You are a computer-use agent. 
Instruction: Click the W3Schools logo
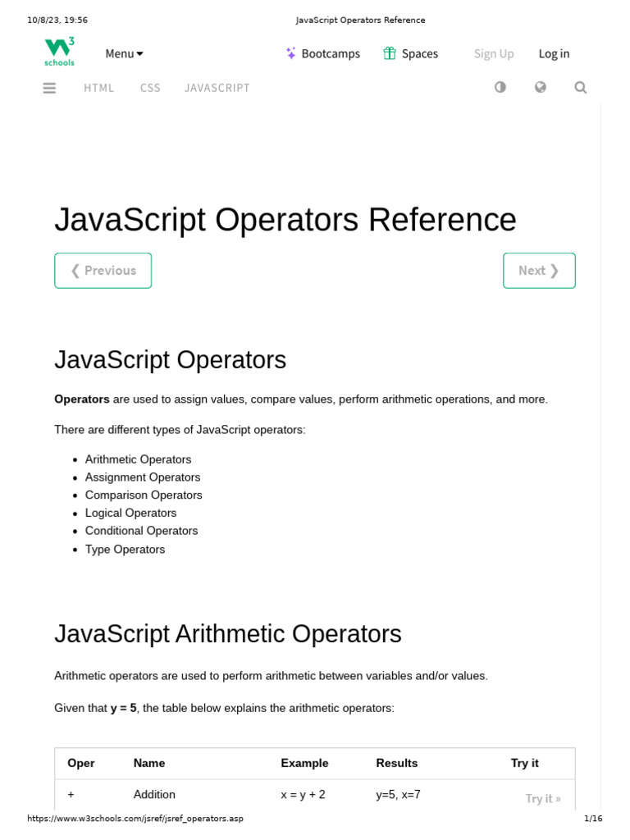tap(59, 52)
